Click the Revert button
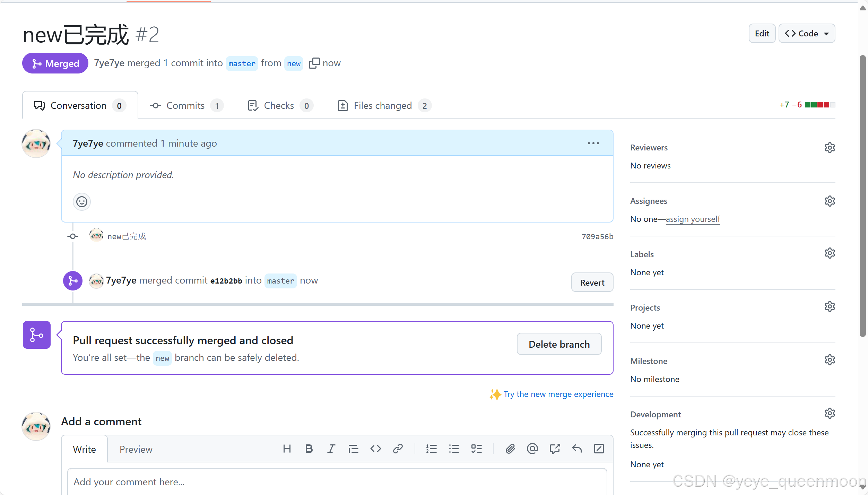 click(x=592, y=283)
